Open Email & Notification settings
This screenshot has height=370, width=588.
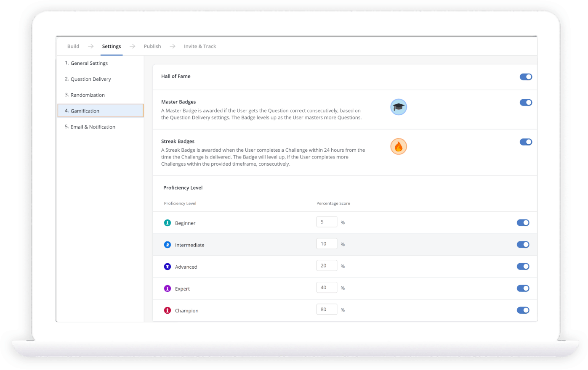click(x=93, y=127)
